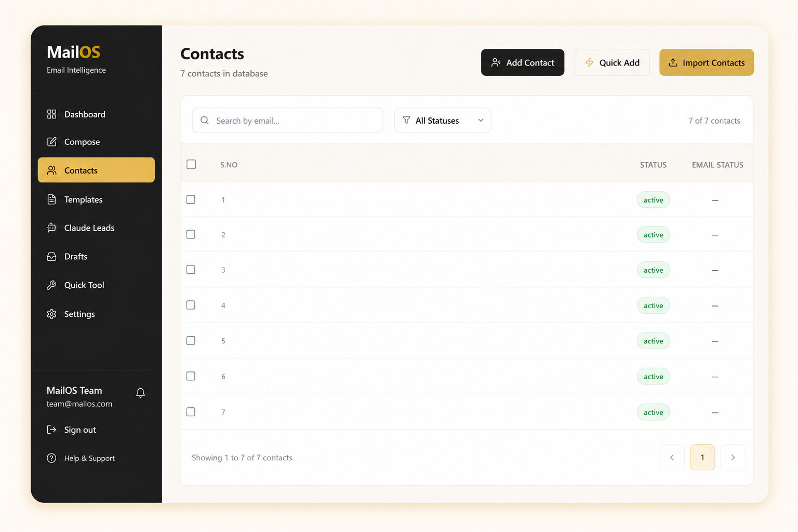Go to the next page with right chevron
The width and height of the screenshot is (798, 532).
(x=733, y=457)
